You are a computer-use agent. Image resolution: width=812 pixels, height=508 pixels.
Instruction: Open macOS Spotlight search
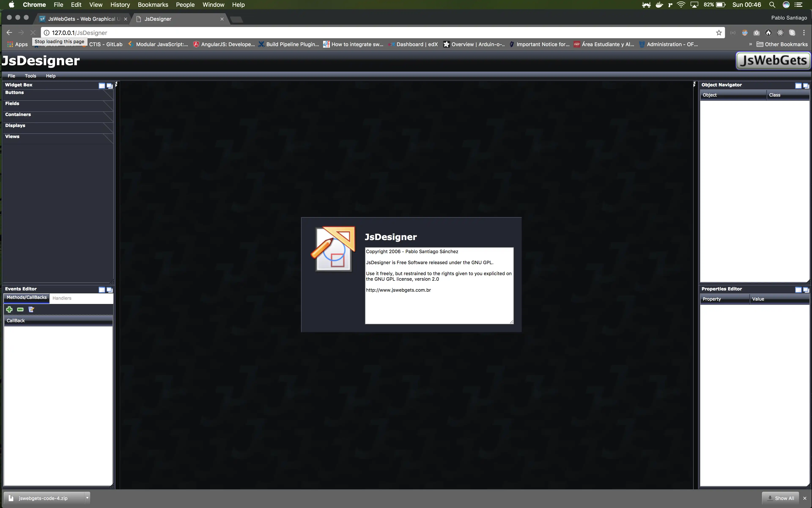tap(772, 5)
